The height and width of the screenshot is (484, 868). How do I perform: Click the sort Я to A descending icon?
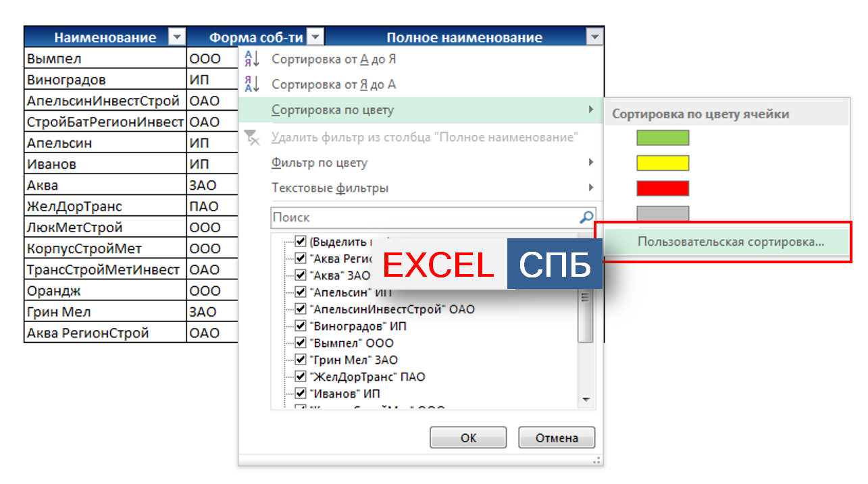click(251, 84)
